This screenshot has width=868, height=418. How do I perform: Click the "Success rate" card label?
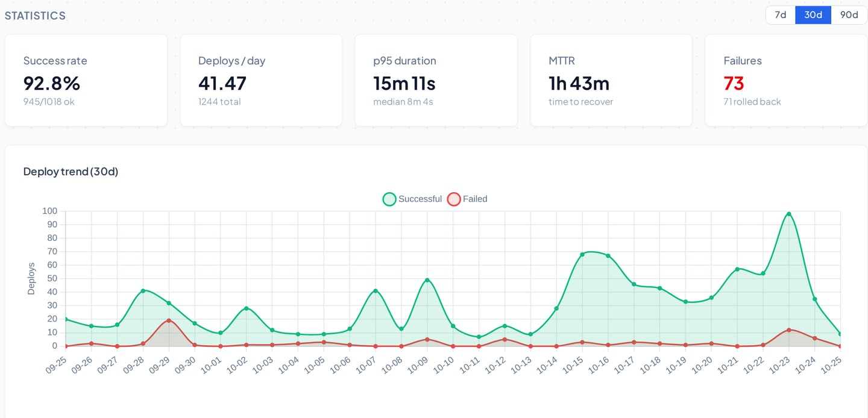(x=55, y=61)
